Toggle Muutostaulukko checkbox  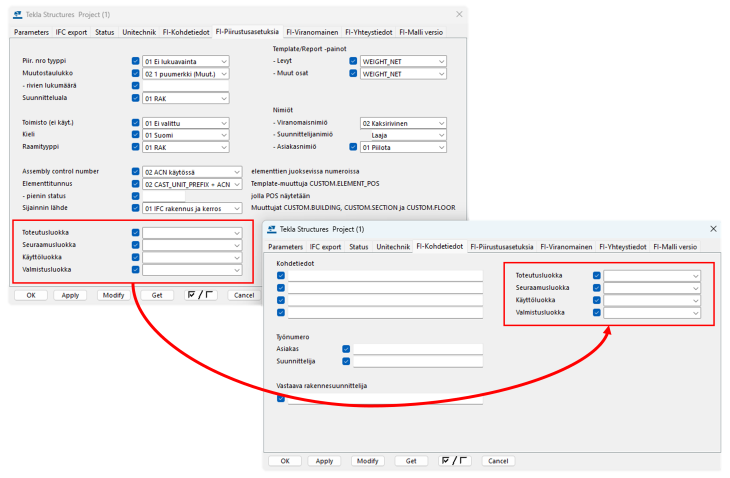coord(135,74)
